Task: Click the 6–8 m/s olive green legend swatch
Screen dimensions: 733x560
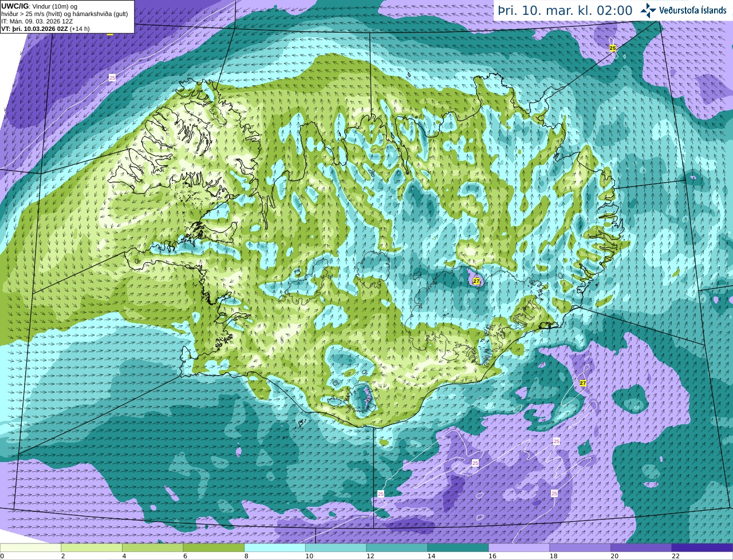Action: click(x=214, y=547)
